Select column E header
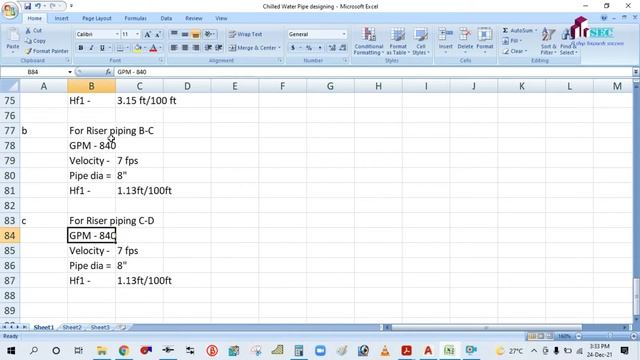 click(235, 86)
